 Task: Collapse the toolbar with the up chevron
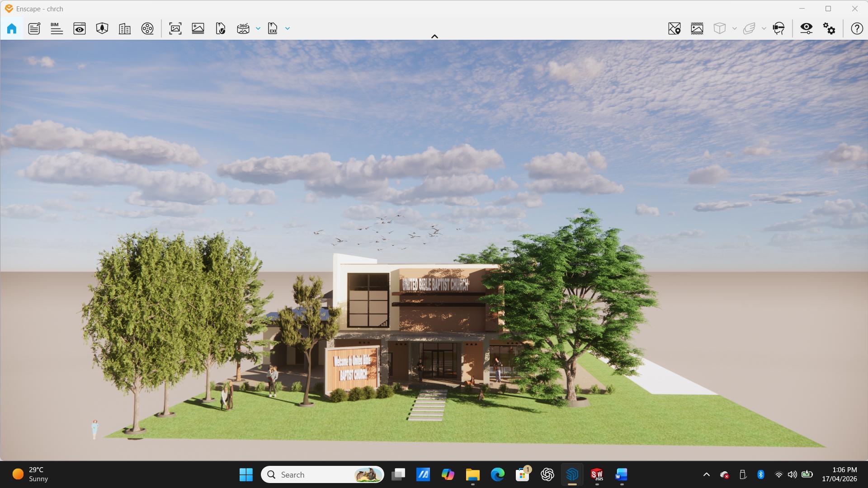[434, 36]
